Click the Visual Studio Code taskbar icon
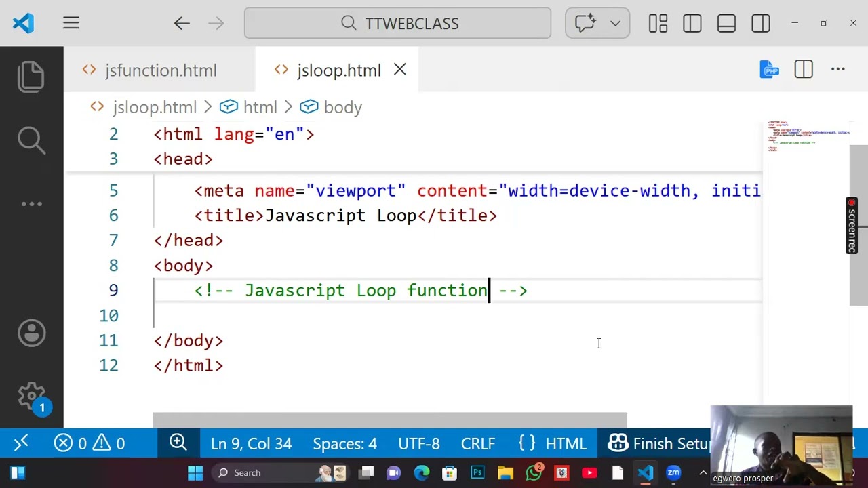868x488 pixels. tap(645, 473)
